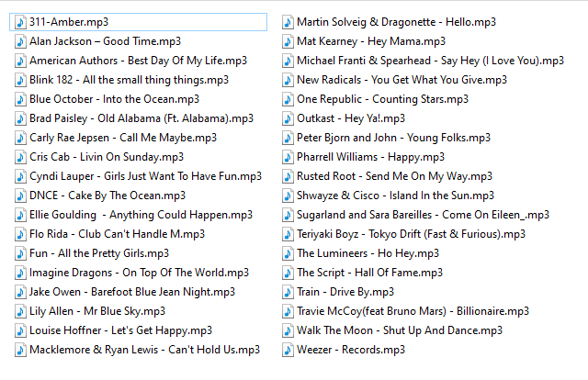Click the One Republic file's mp3 icon
The width and height of the screenshot is (588, 380).
pos(288,99)
